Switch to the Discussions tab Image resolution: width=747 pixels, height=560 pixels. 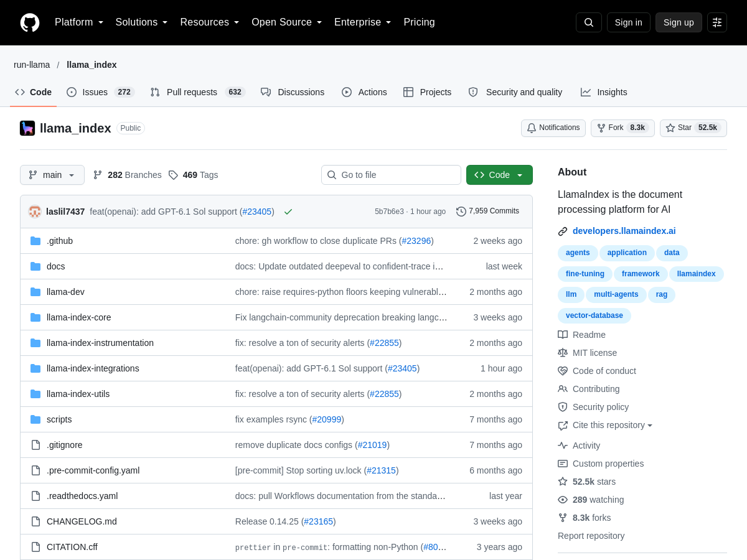[293, 92]
